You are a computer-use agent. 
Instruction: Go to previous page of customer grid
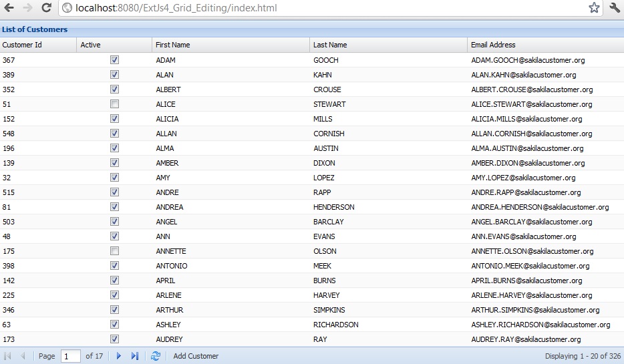(x=23, y=356)
